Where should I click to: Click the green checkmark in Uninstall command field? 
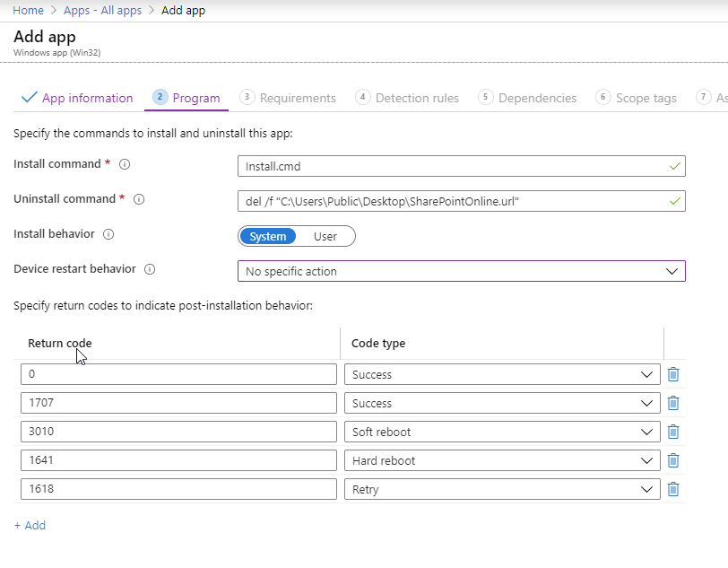click(675, 201)
